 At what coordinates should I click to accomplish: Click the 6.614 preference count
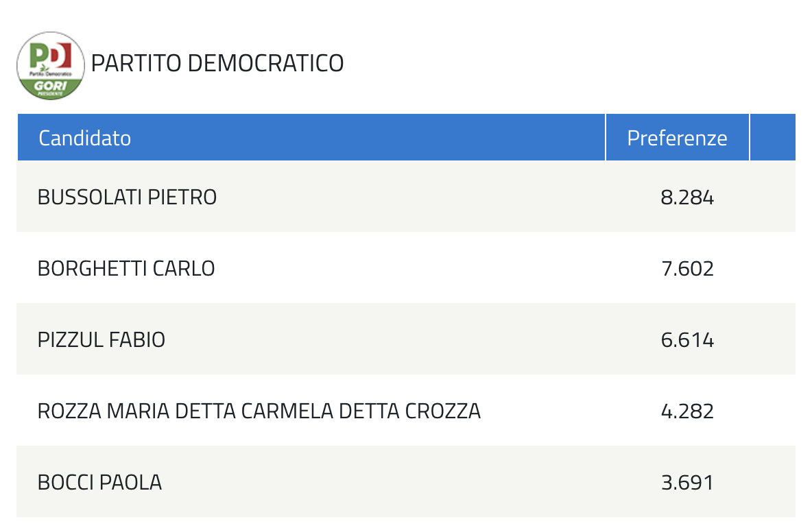pyautogui.click(x=687, y=341)
